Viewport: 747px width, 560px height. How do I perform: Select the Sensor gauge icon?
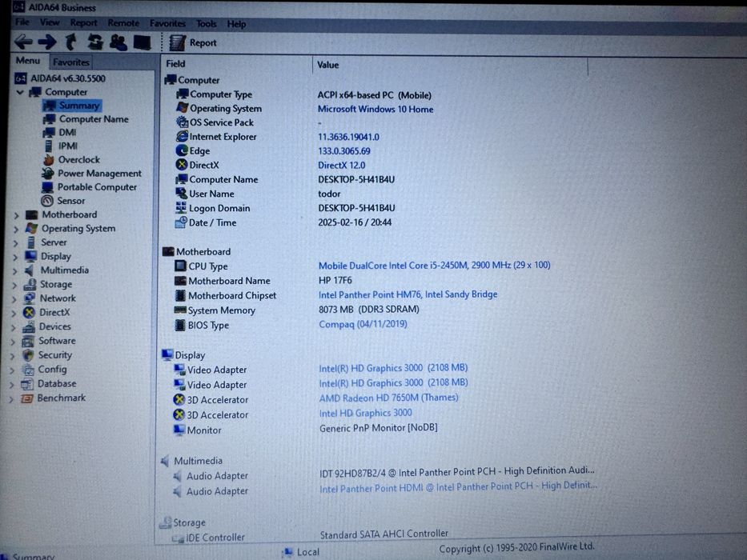tap(46, 201)
